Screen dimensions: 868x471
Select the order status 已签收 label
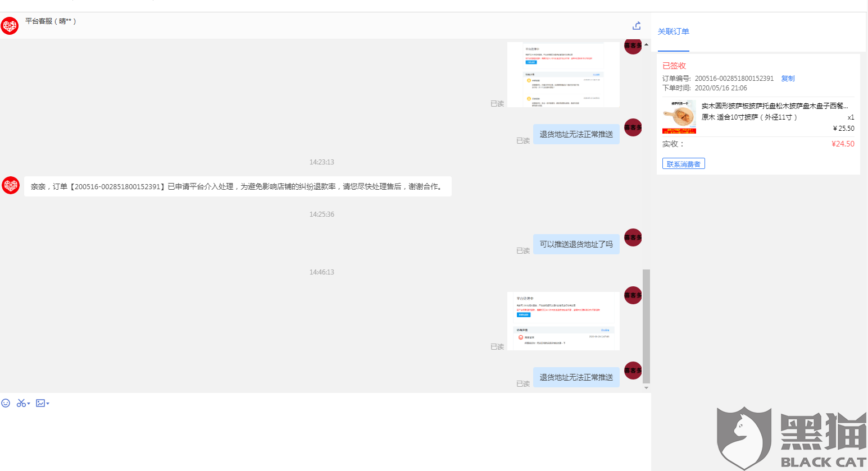(x=676, y=65)
